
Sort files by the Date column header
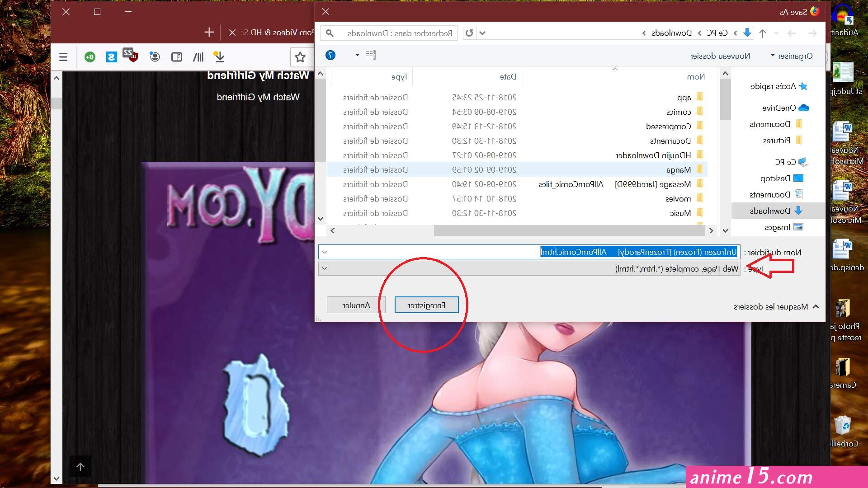(x=508, y=77)
